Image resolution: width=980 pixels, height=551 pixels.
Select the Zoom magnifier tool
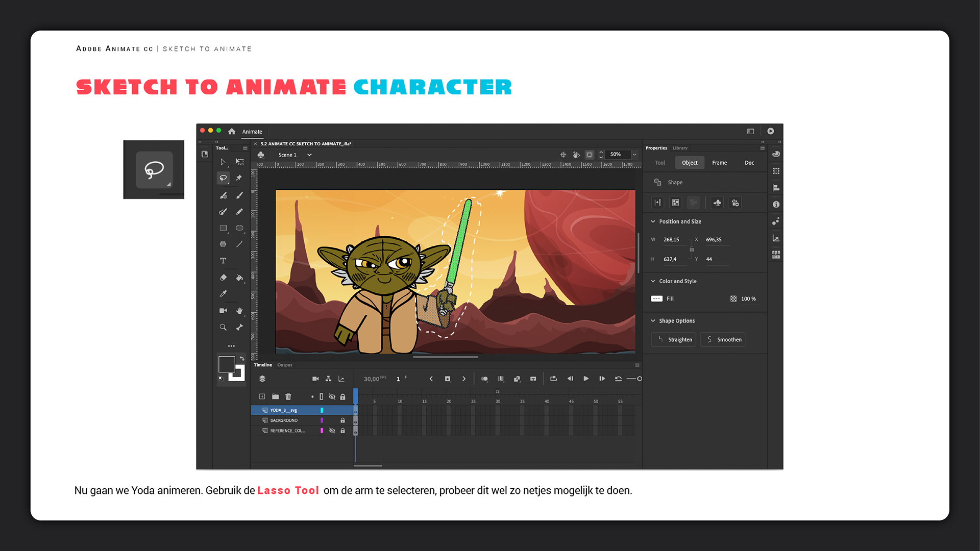tap(223, 327)
